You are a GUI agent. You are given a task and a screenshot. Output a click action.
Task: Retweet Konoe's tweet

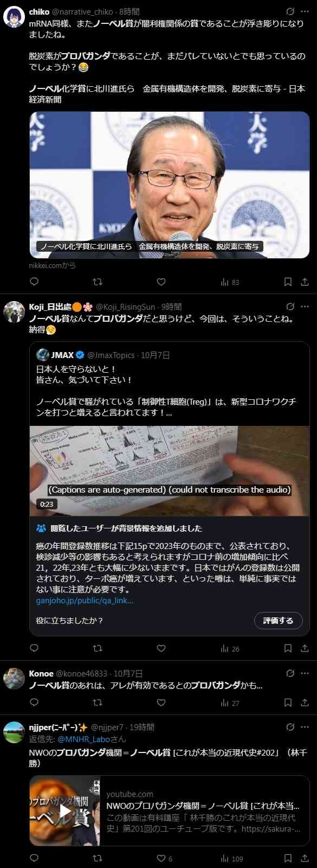point(98,703)
